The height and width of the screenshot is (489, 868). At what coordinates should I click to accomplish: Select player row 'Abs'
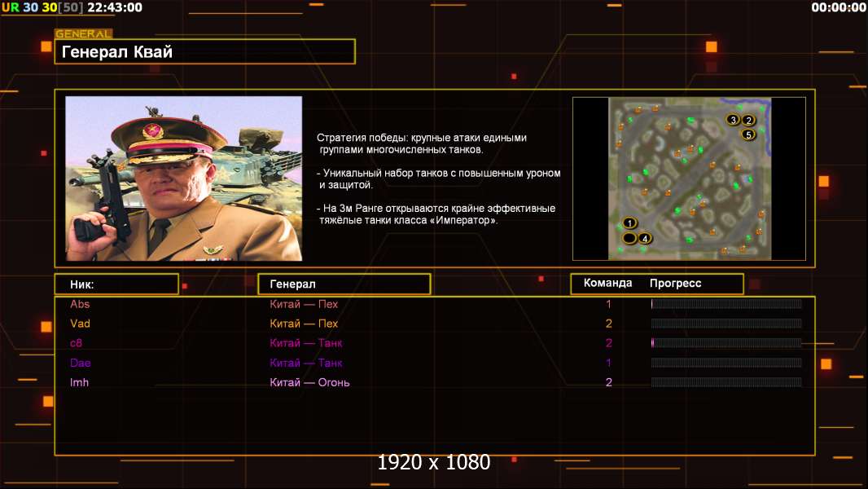point(435,304)
